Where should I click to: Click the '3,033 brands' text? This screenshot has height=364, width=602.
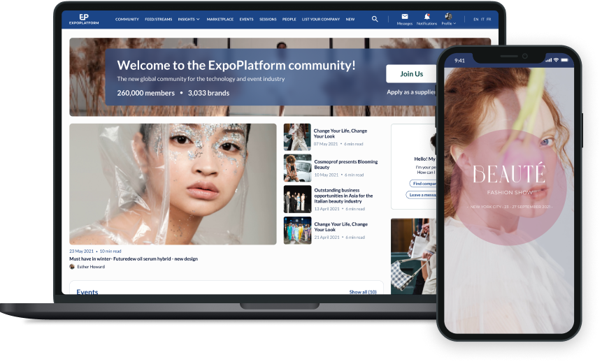tap(208, 93)
